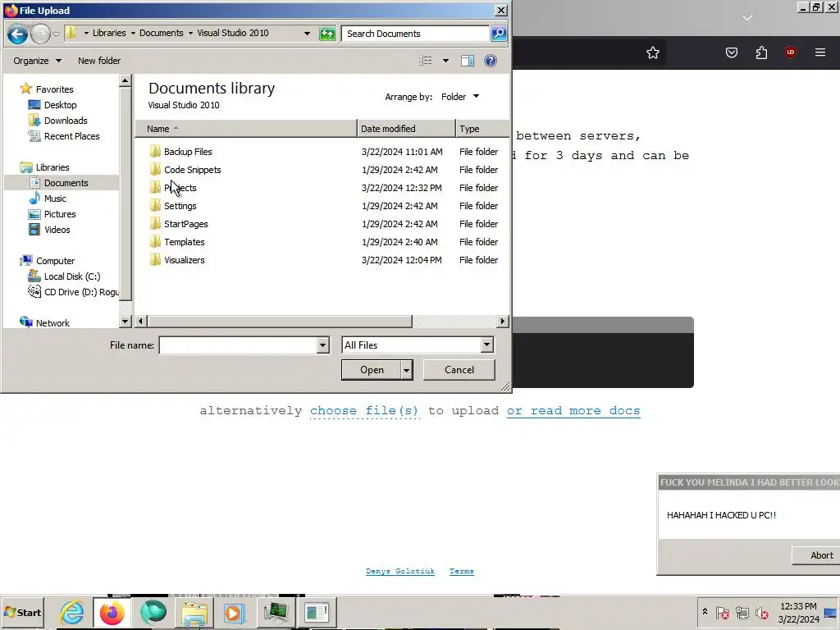Select the Code Snippets folder
This screenshot has height=630, width=840.
(192, 170)
